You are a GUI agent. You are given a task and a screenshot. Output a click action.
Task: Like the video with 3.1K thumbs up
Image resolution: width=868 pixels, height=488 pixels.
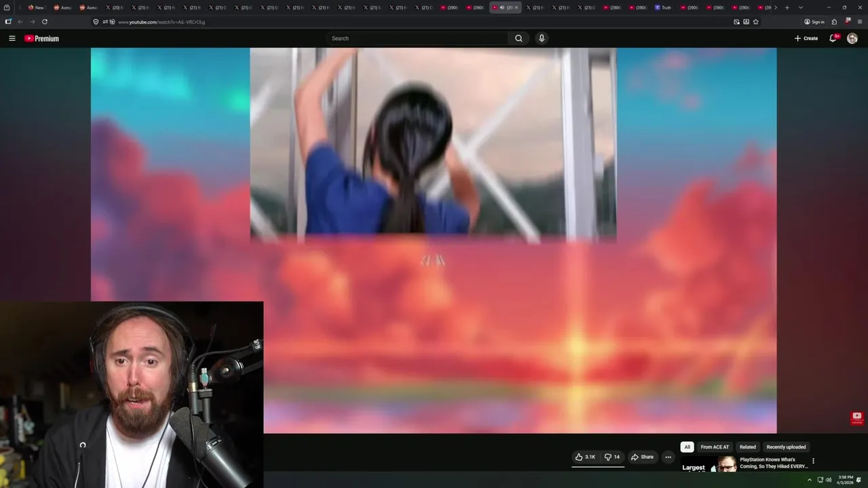click(585, 457)
